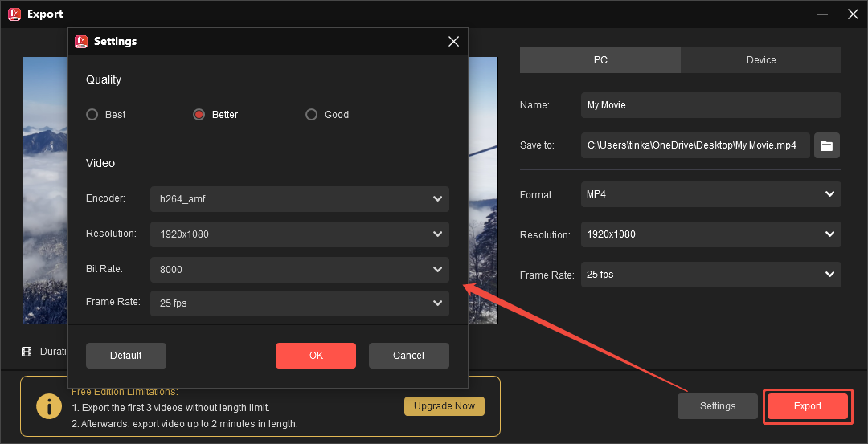The width and height of the screenshot is (868, 444).
Task: Expand Frame Rate dropdown in Settings dialog
Action: click(300, 303)
